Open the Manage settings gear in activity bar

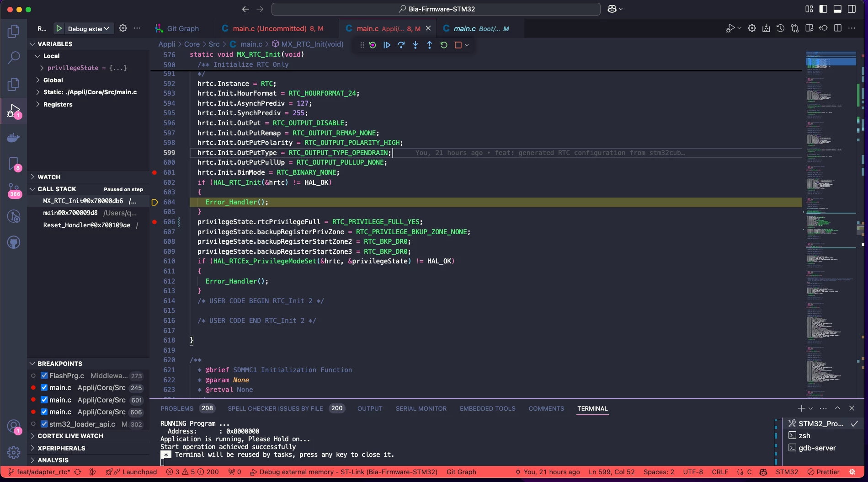14,452
